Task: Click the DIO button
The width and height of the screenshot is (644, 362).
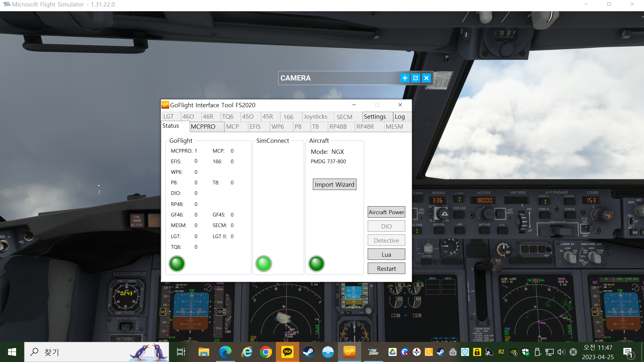Action: tap(386, 226)
